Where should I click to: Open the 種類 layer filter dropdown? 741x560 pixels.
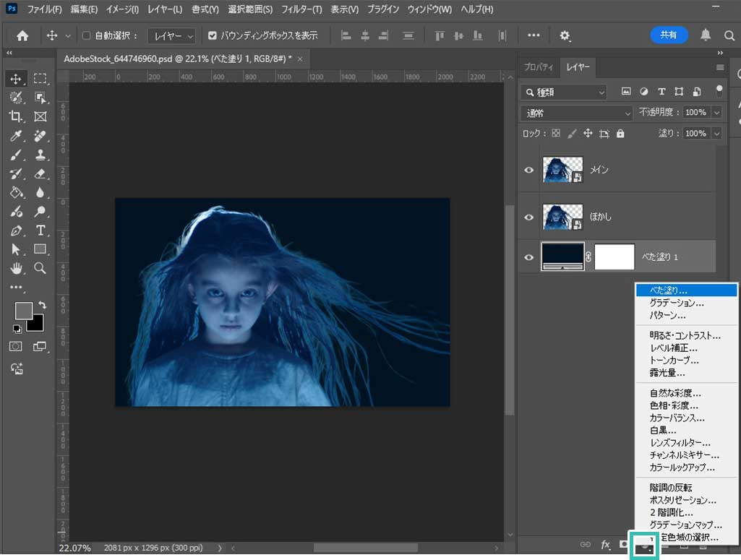(565, 92)
